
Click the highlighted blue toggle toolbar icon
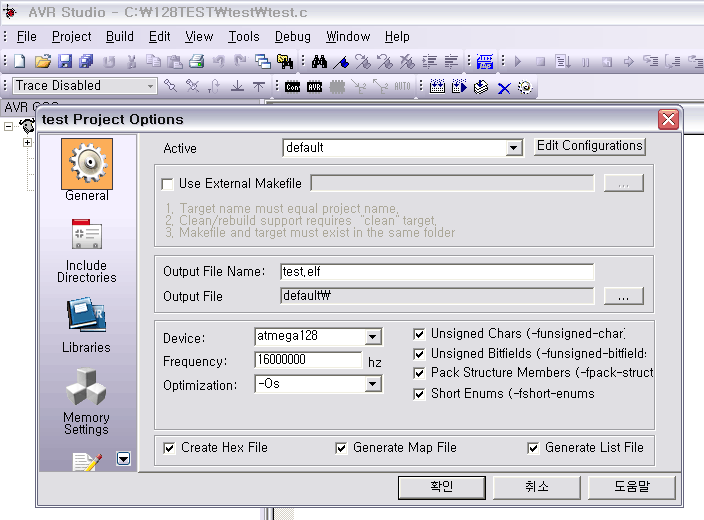484,61
